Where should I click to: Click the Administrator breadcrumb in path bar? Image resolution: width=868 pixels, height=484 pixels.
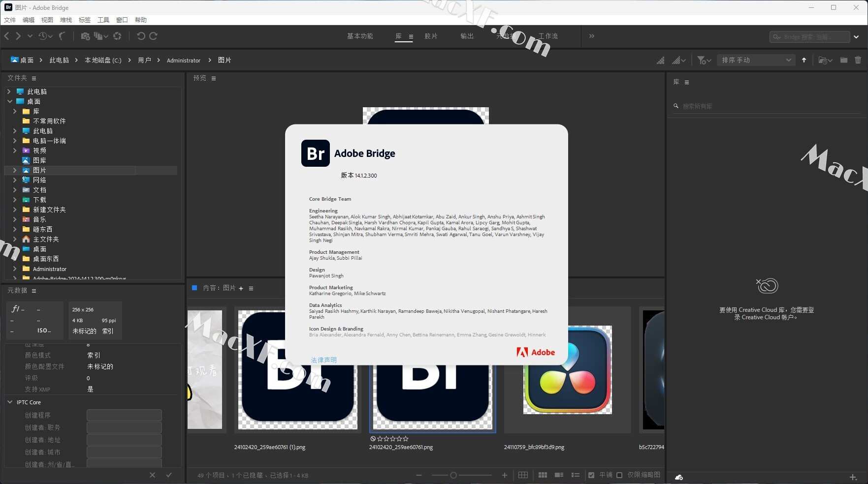click(183, 60)
